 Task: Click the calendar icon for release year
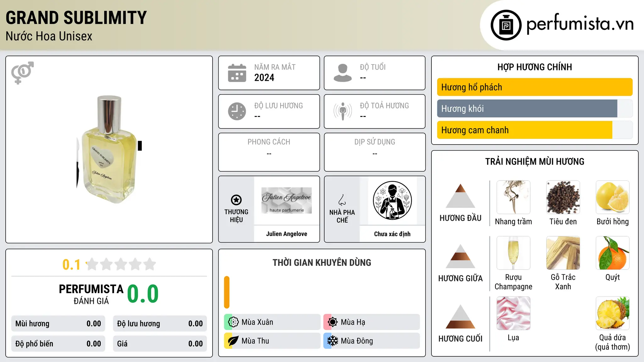(237, 73)
